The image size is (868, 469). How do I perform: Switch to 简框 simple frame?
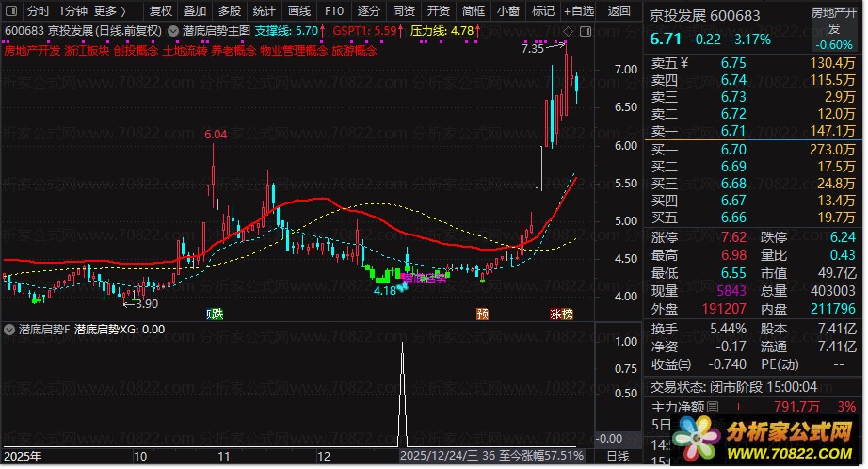pyautogui.click(x=473, y=10)
